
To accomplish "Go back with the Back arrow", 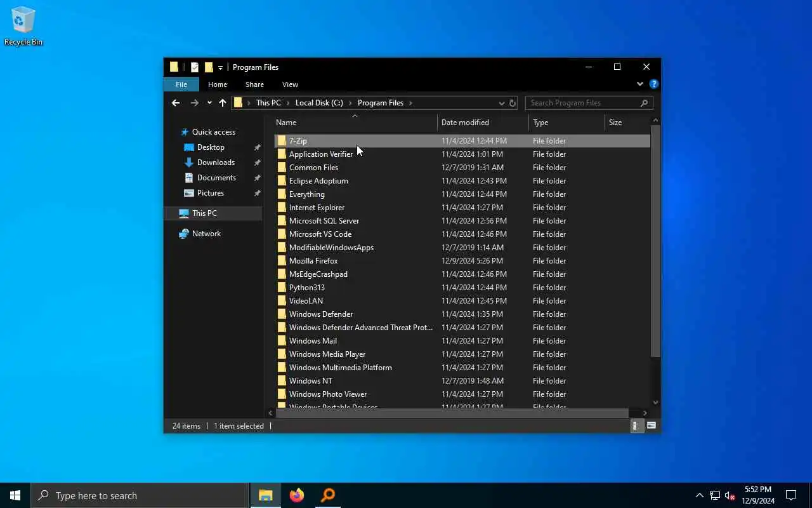I will 176,103.
